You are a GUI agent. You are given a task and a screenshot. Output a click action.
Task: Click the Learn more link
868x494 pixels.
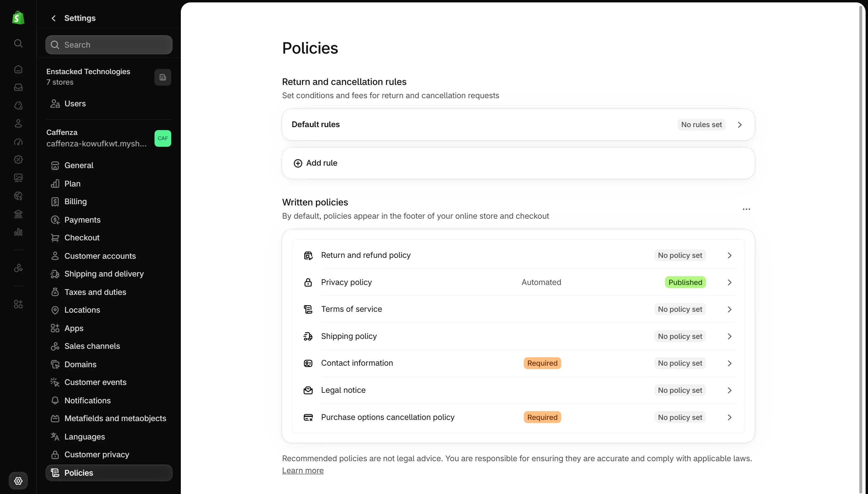303,471
